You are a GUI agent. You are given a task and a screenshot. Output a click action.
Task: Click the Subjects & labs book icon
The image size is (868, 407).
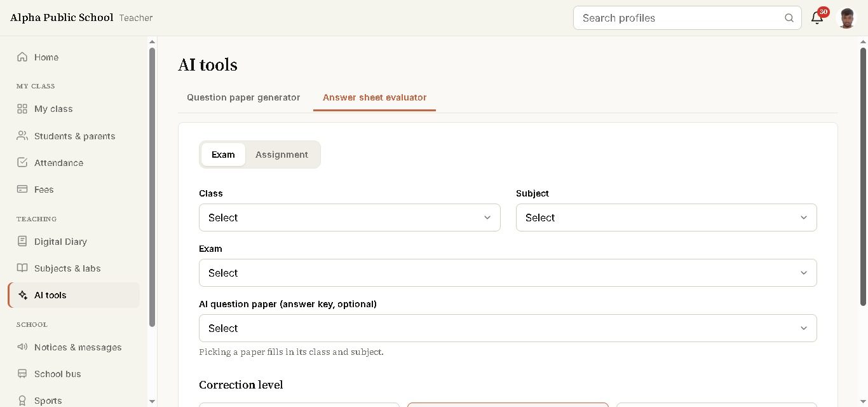coord(22,268)
